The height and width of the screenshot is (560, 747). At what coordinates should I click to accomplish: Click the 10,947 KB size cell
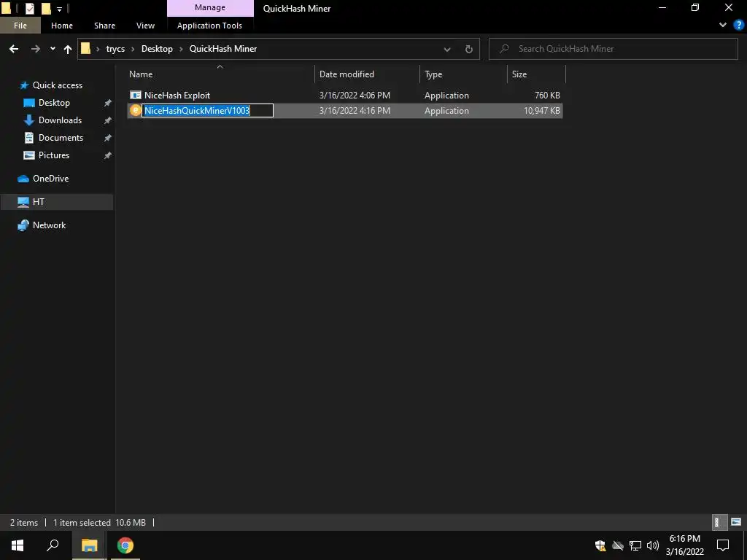(x=542, y=111)
